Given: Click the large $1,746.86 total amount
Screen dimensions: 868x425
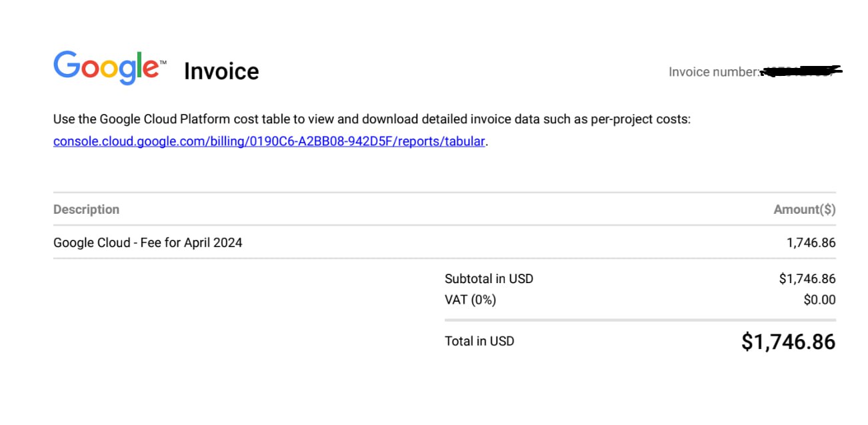Looking at the screenshot, I should [x=789, y=342].
